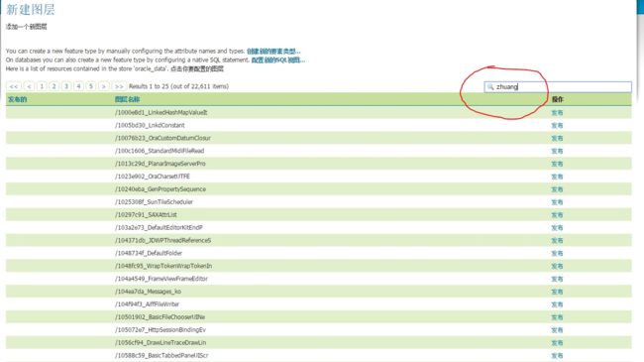Sort by the 发布的 column header

(x=17, y=99)
